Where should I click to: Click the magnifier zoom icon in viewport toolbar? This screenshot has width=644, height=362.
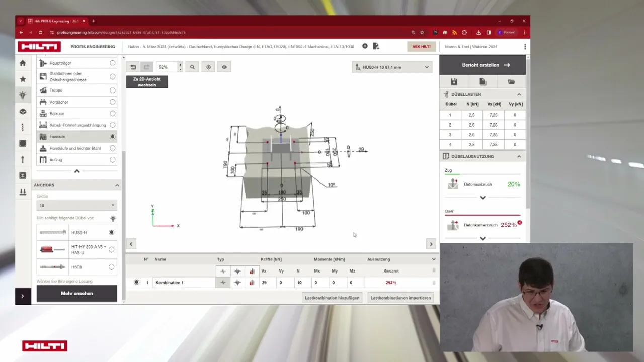(x=192, y=67)
